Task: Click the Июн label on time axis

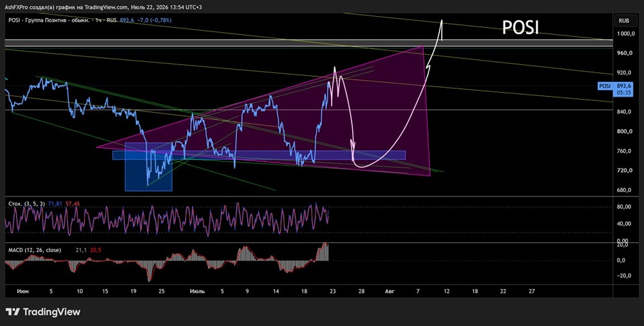Action: pos(23,291)
